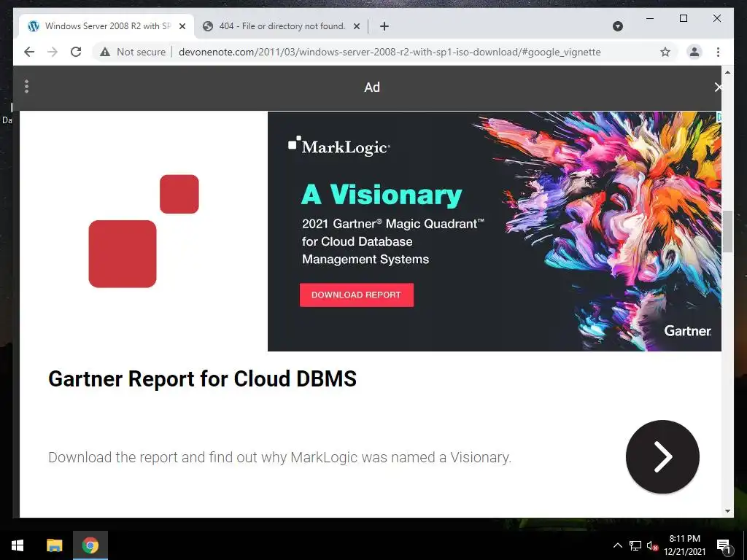Viewport: 747px width, 560px height.
Task: Maximize the Chrome window
Action: [x=683, y=18]
